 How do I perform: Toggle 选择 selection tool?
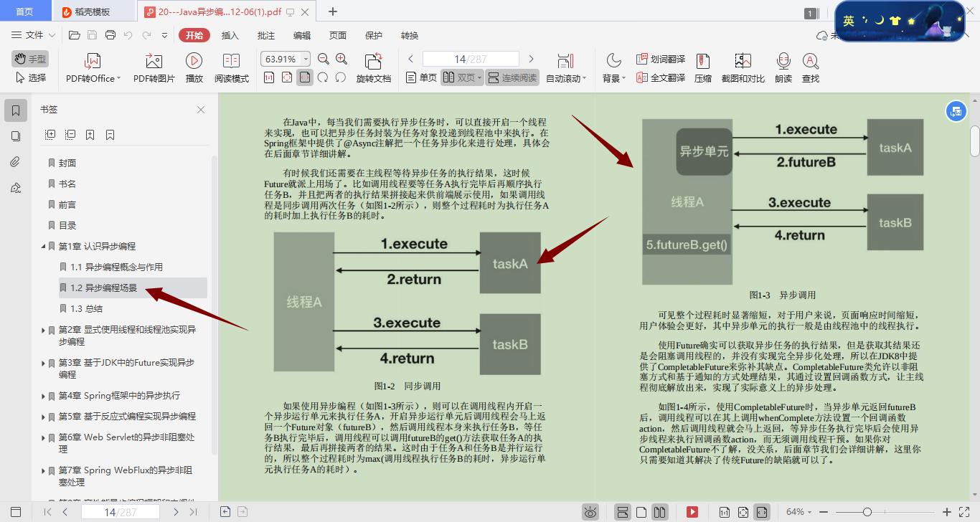30,77
